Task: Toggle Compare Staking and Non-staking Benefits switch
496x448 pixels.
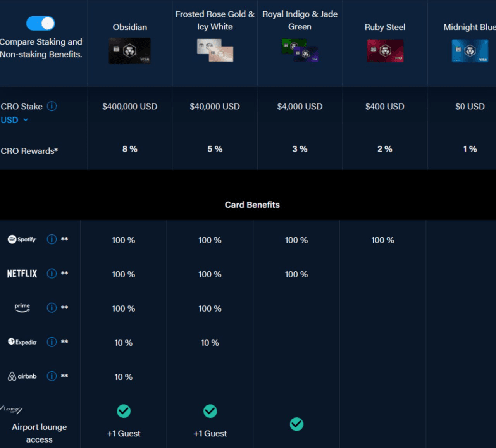Action: (41, 23)
